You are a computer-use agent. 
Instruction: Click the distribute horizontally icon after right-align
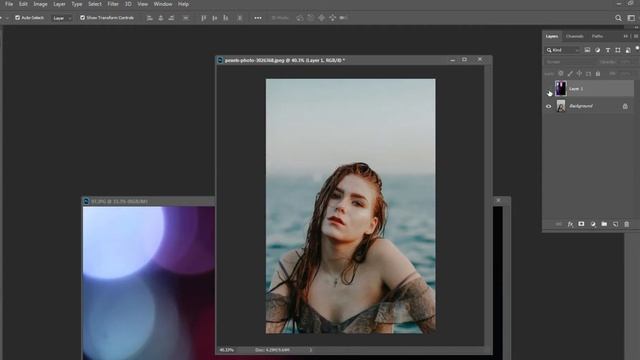point(186,18)
